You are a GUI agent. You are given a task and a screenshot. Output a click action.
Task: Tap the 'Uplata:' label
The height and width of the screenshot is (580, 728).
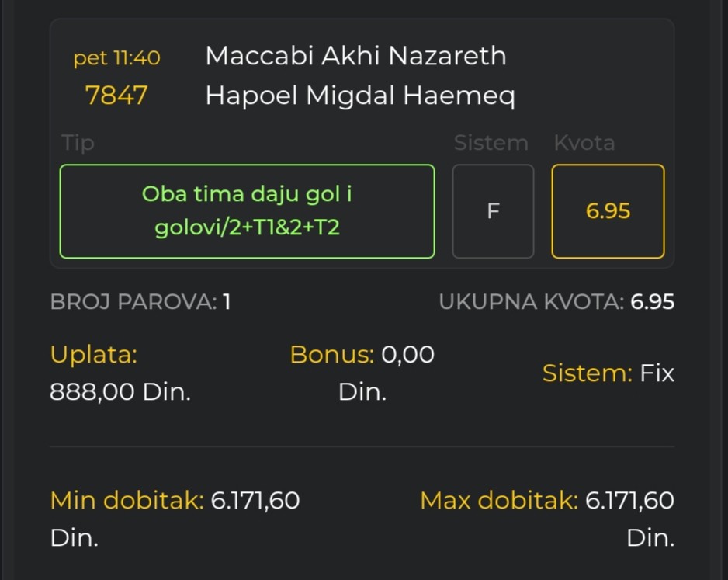coord(93,355)
